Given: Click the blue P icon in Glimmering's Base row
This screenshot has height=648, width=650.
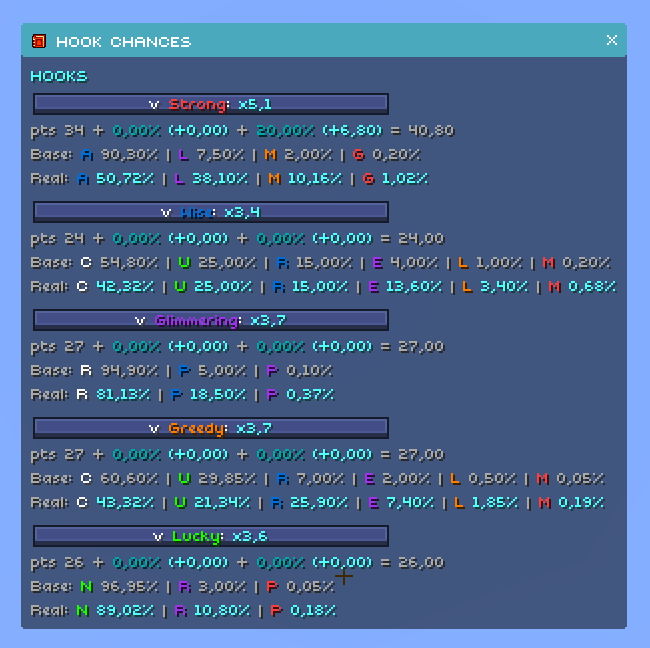Looking at the screenshot, I should (x=183, y=371).
